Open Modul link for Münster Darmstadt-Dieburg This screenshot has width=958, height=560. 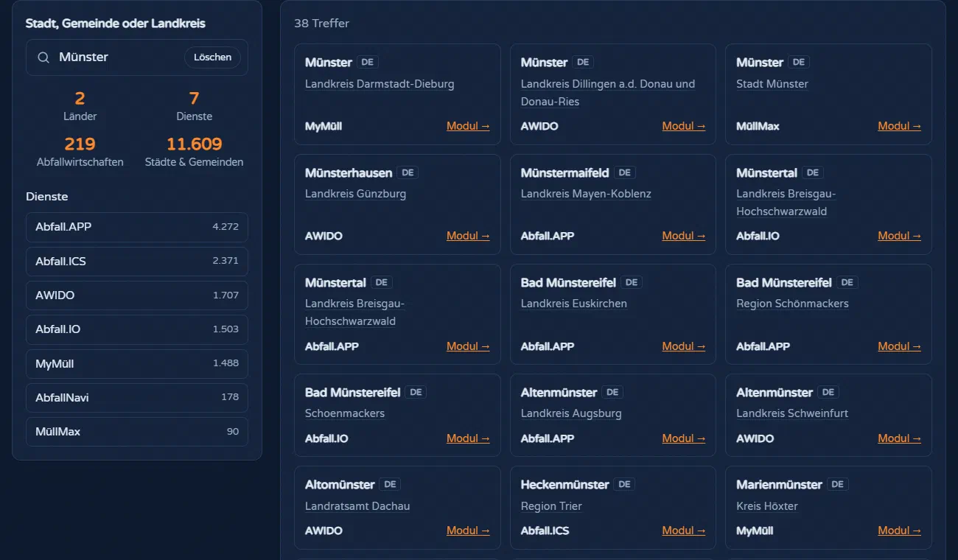pos(468,126)
